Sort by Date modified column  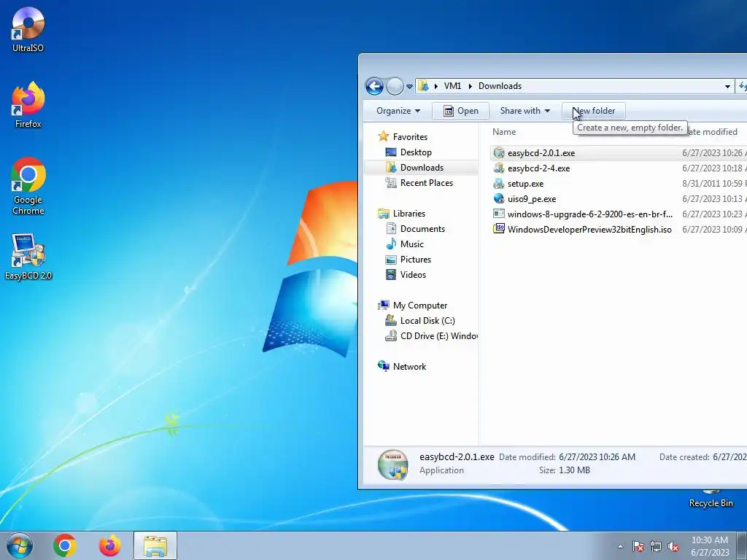point(712,132)
